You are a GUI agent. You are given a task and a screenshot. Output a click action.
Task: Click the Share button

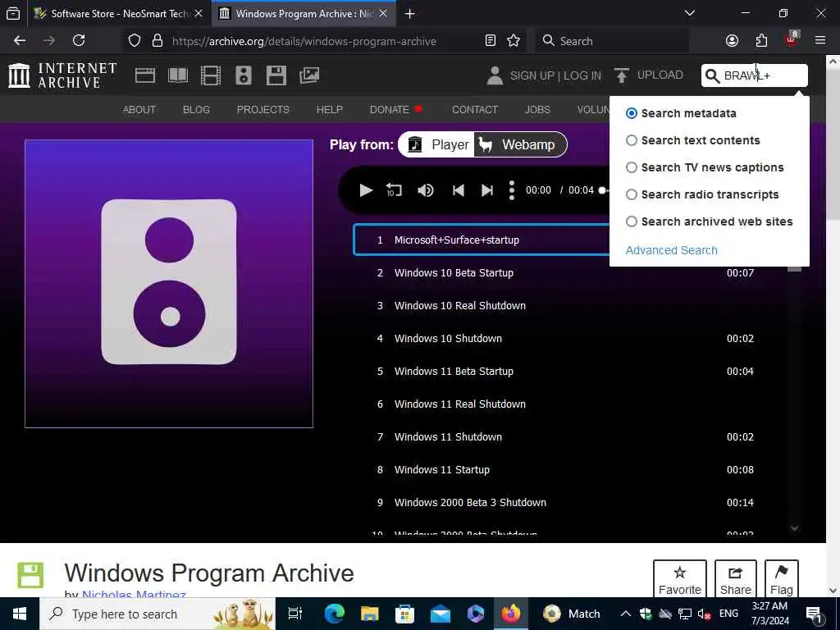click(736, 579)
